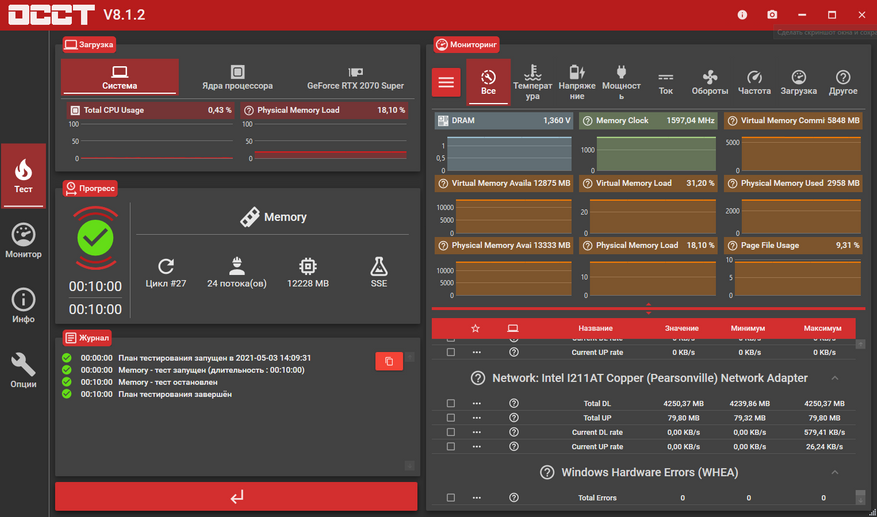Click the screenshot camera icon in title bar

click(772, 15)
